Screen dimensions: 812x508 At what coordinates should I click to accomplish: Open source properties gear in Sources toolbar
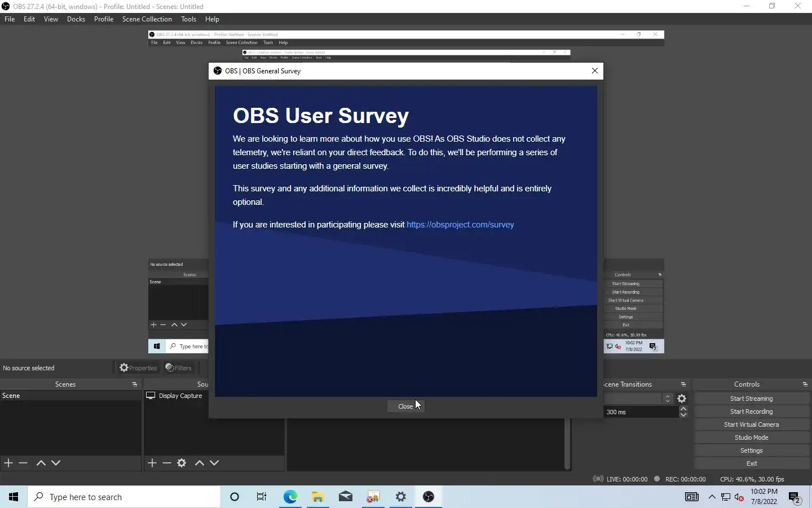click(182, 463)
